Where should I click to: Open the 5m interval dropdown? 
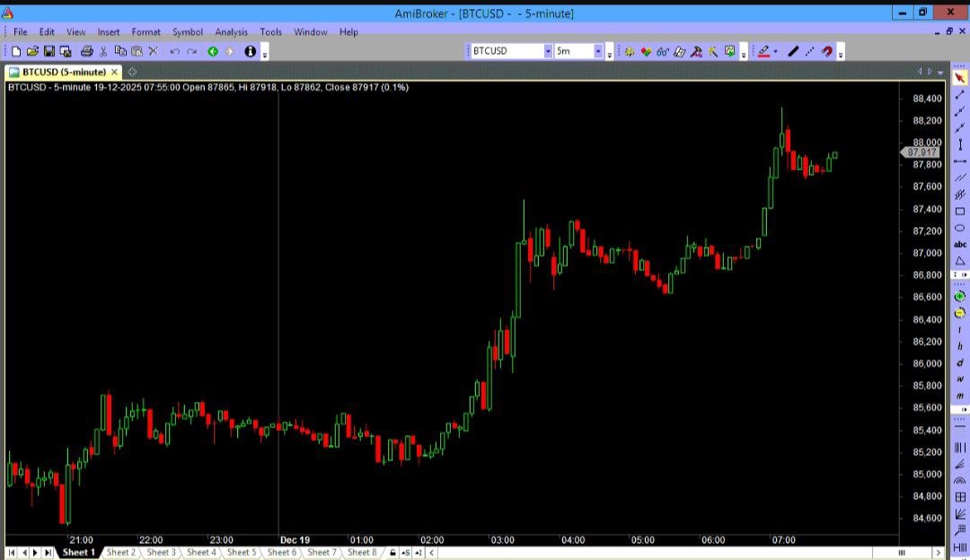tap(598, 52)
